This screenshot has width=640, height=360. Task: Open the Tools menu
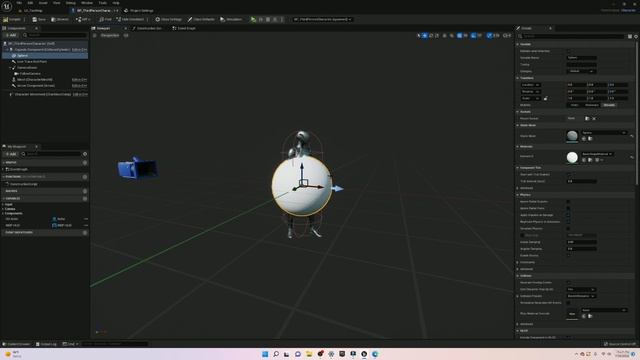pos(102,3)
